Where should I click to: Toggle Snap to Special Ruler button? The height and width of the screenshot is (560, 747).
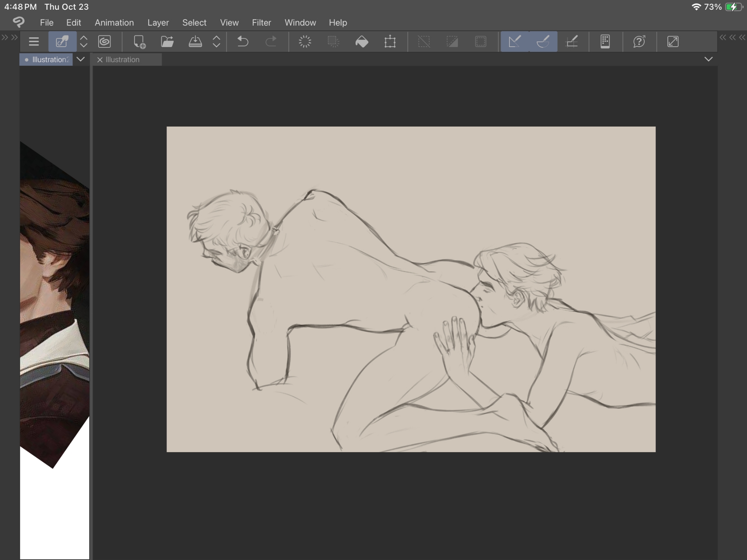point(543,41)
